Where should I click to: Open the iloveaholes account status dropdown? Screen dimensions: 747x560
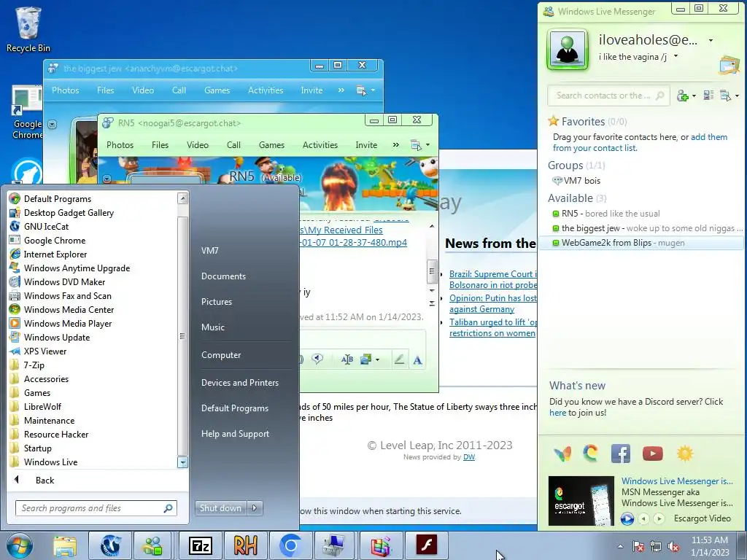pyautogui.click(x=711, y=41)
